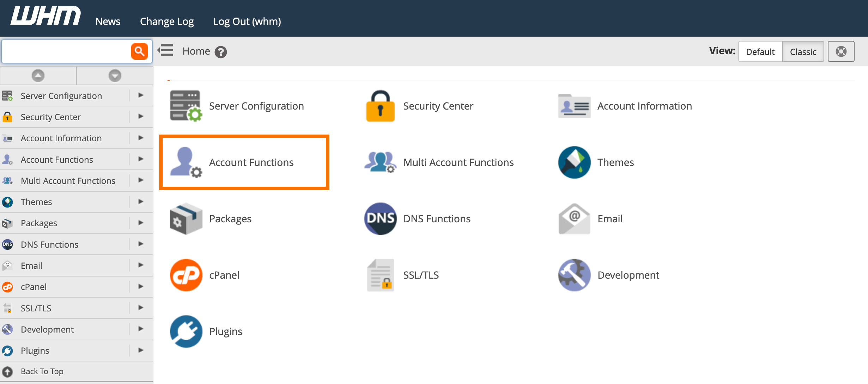Click the Home breadcrumb
This screenshot has height=384, width=868.
pyautogui.click(x=196, y=51)
